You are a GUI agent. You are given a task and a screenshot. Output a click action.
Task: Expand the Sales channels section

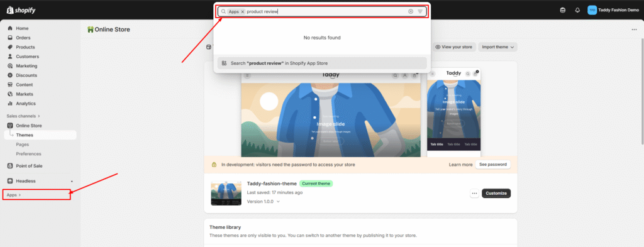click(x=23, y=116)
